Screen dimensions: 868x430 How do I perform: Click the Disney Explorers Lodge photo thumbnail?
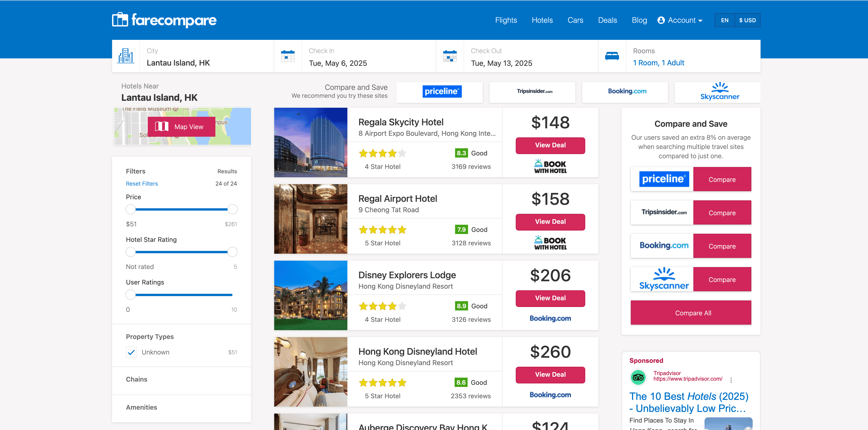coord(310,295)
